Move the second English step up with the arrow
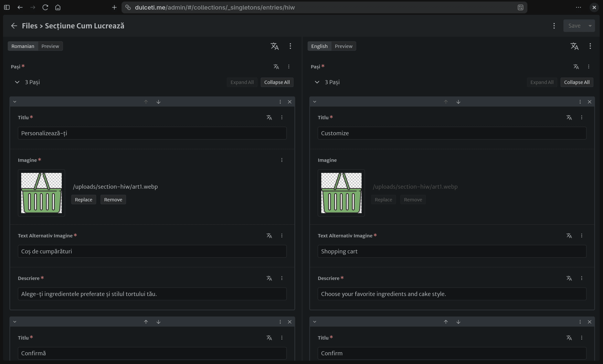 [x=446, y=322]
